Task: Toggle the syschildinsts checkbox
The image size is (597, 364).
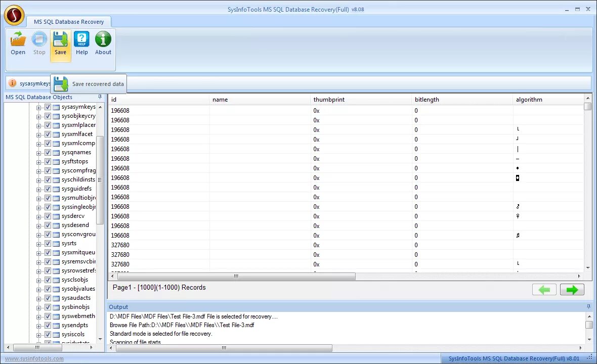Action: [x=48, y=179]
